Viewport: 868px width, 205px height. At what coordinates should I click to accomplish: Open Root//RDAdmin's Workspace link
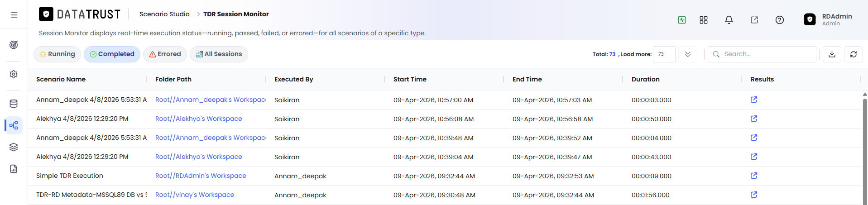click(x=201, y=176)
